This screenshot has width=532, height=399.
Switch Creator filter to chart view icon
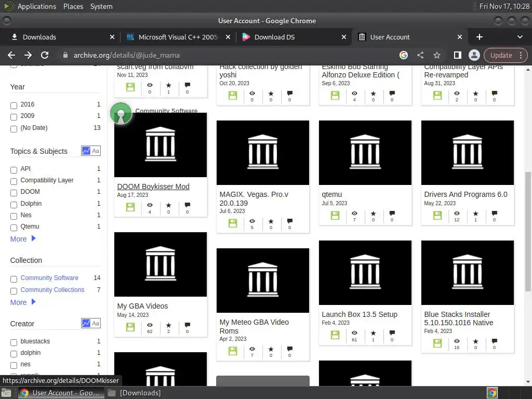[86, 323]
